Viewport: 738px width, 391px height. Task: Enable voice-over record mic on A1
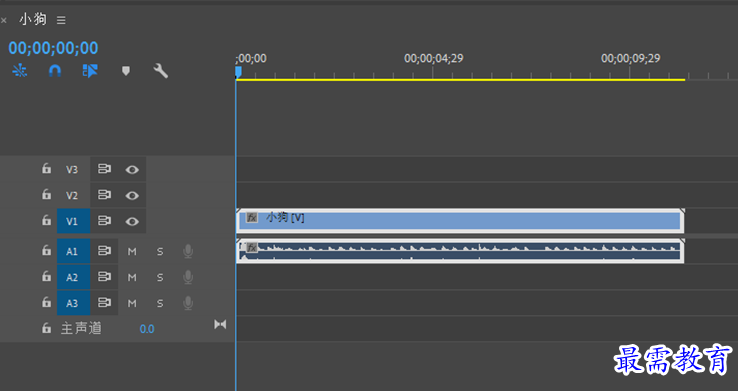188,251
